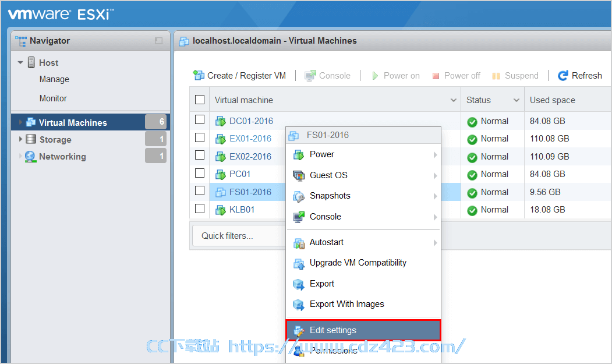Open the EX01-2016 virtual machine link

coord(250,139)
